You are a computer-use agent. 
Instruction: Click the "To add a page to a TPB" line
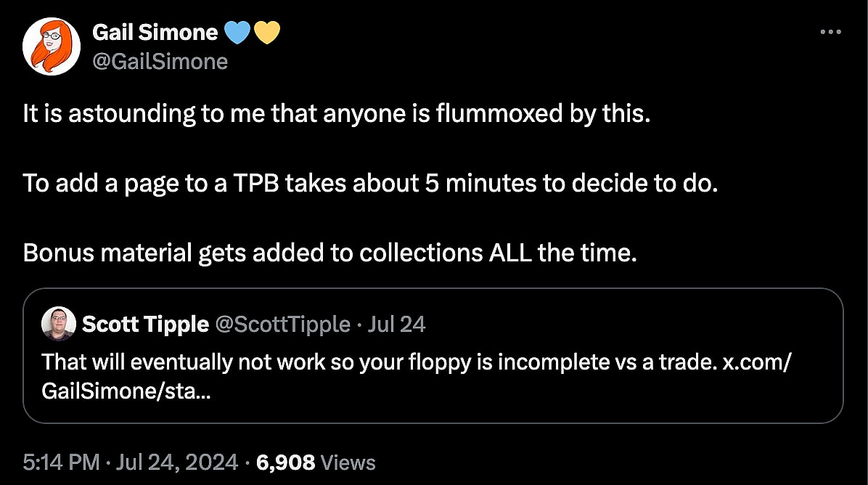(369, 183)
